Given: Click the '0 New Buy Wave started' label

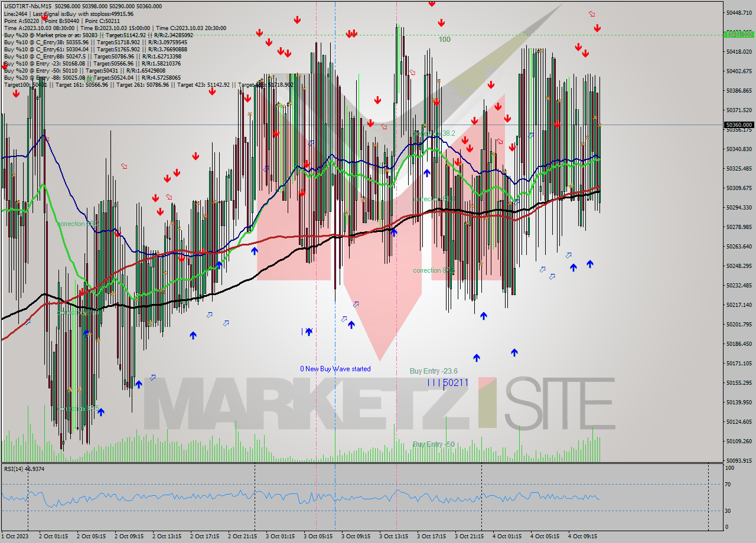Looking at the screenshot, I should click(x=335, y=369).
